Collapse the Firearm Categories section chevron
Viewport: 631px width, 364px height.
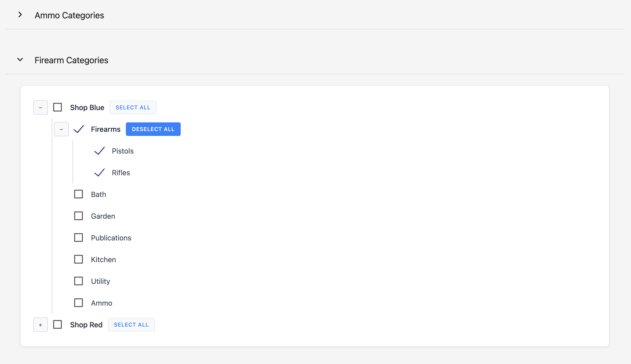pos(20,60)
